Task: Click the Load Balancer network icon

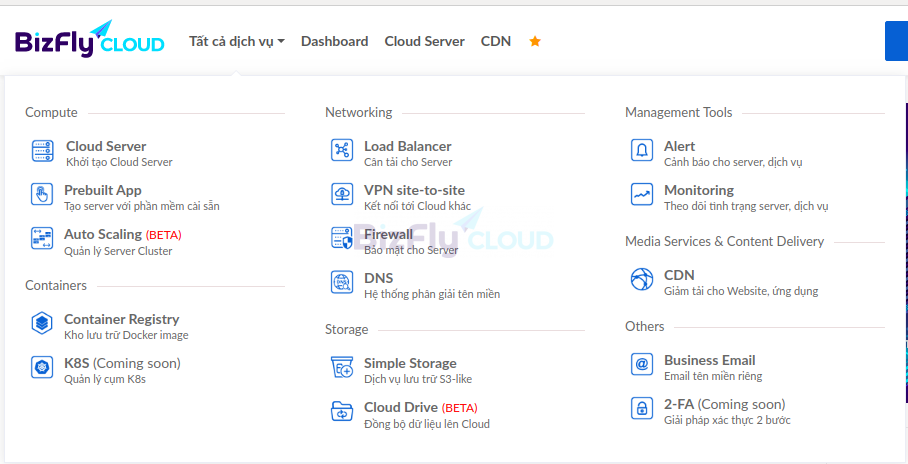Action: 342,150
